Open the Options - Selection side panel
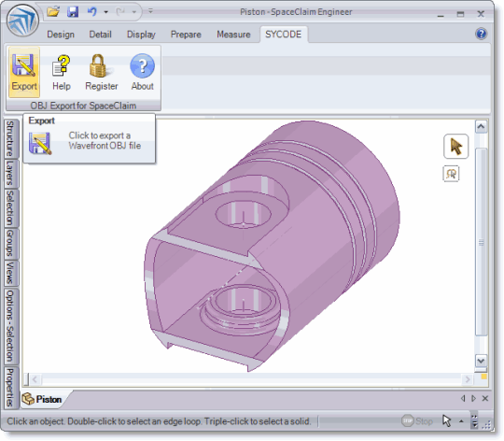Screen dimensions: 504x441 (x=10, y=326)
